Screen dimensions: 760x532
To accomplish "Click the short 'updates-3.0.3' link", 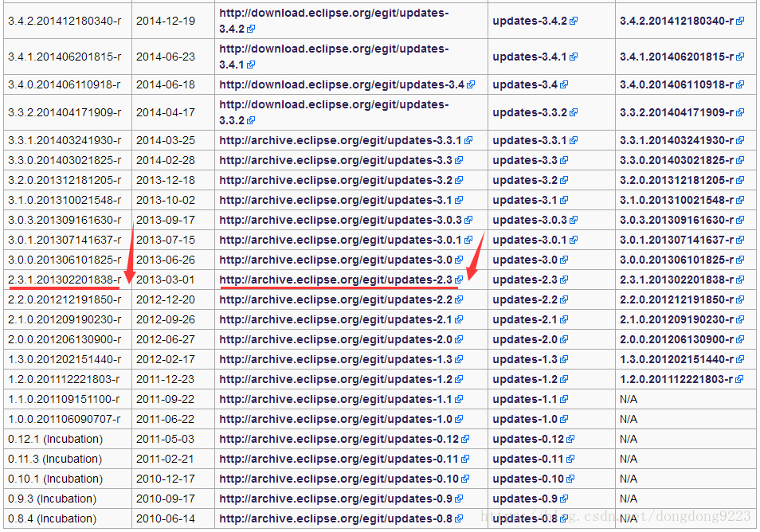I will [535, 220].
